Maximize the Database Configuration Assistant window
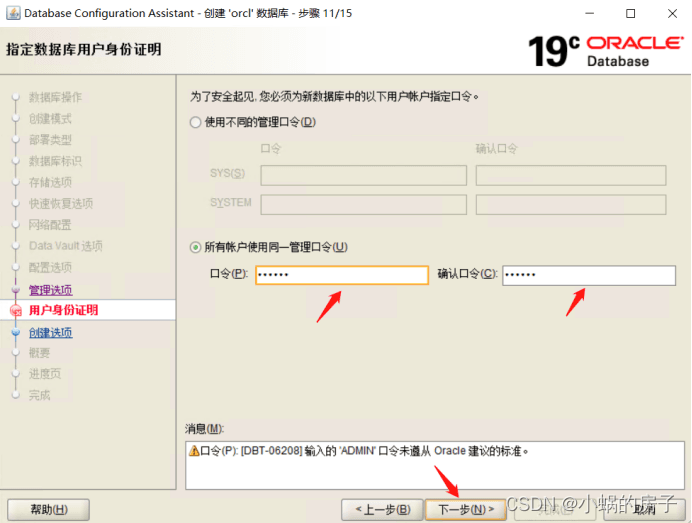Screen dimensions: 692x523 point(631,13)
